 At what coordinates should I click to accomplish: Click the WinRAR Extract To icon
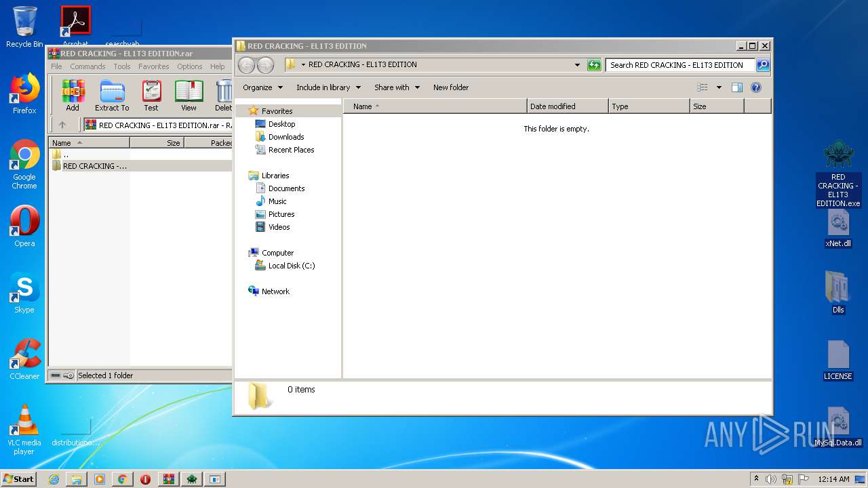[x=112, y=96]
